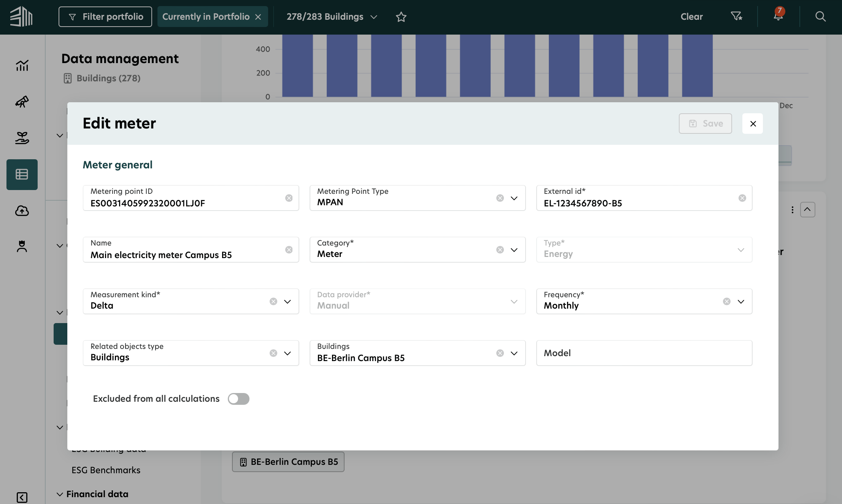Clear the External id field value
The height and width of the screenshot is (504, 842).
coord(742,198)
